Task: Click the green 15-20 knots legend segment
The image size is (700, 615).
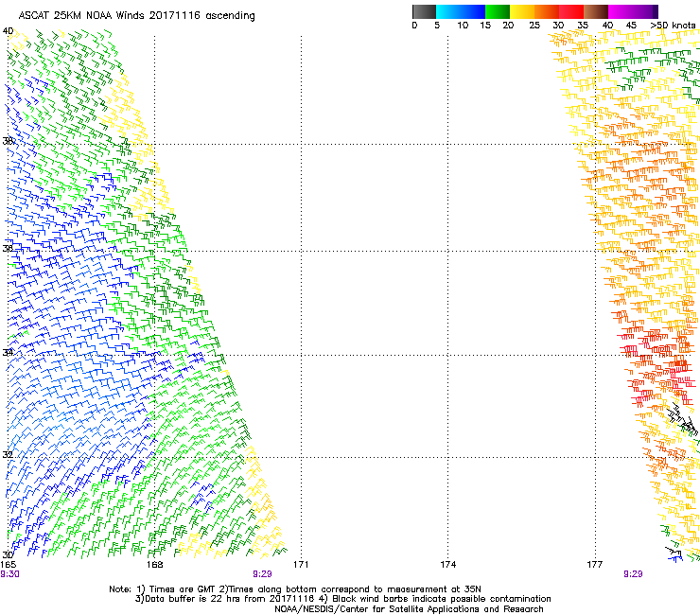Action: [498, 11]
